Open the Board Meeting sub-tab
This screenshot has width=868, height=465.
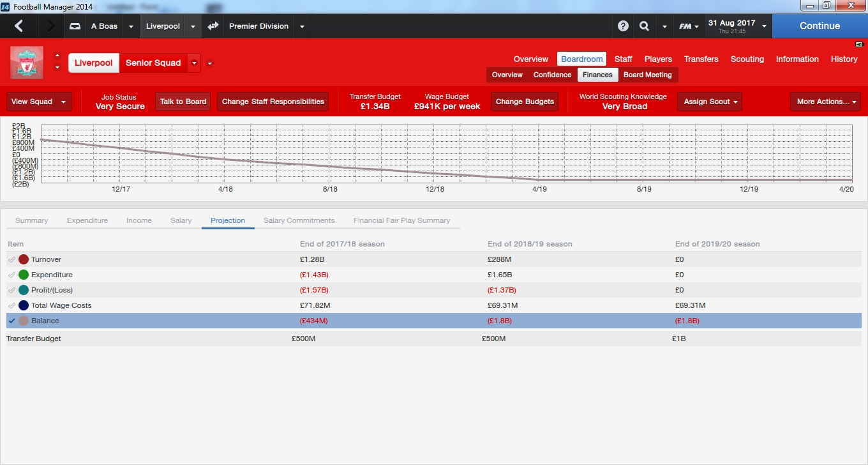click(648, 75)
